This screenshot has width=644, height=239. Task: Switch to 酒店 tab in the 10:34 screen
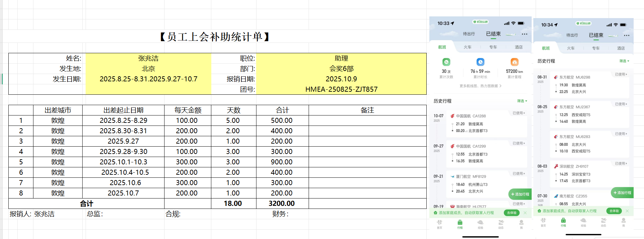(x=621, y=48)
